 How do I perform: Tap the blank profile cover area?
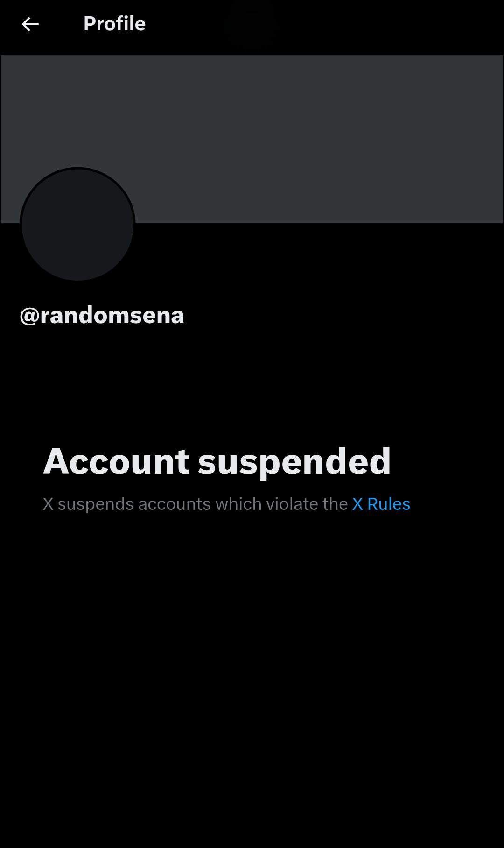coord(252,139)
